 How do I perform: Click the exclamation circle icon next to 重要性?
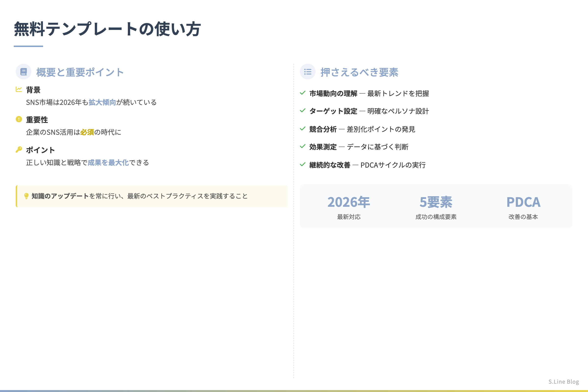click(19, 119)
